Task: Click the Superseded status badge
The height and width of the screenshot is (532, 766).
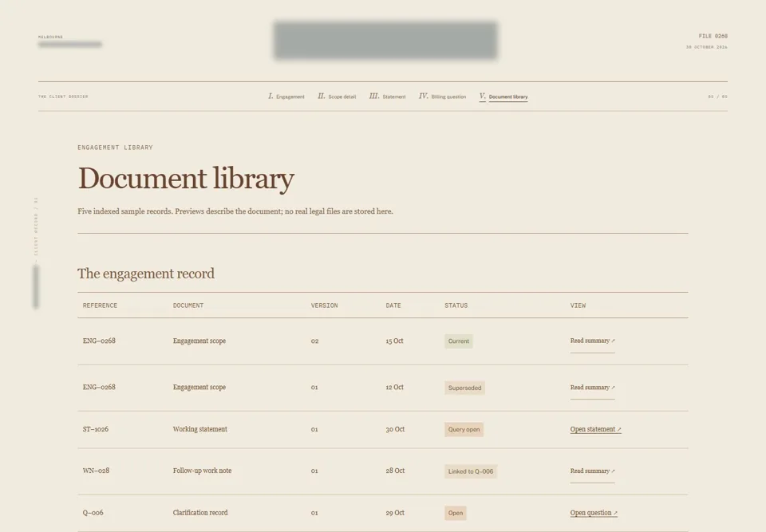Action: 464,388
